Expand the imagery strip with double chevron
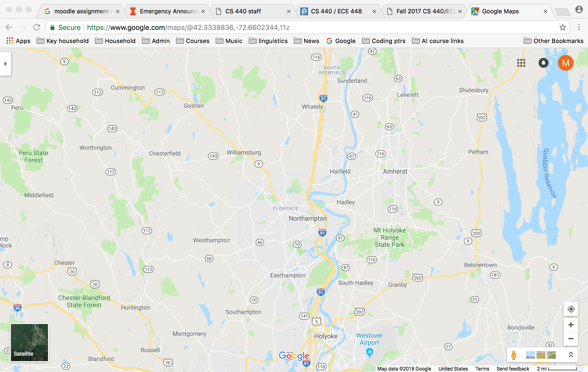Viewport: 588px width, 372px height. pos(571,355)
